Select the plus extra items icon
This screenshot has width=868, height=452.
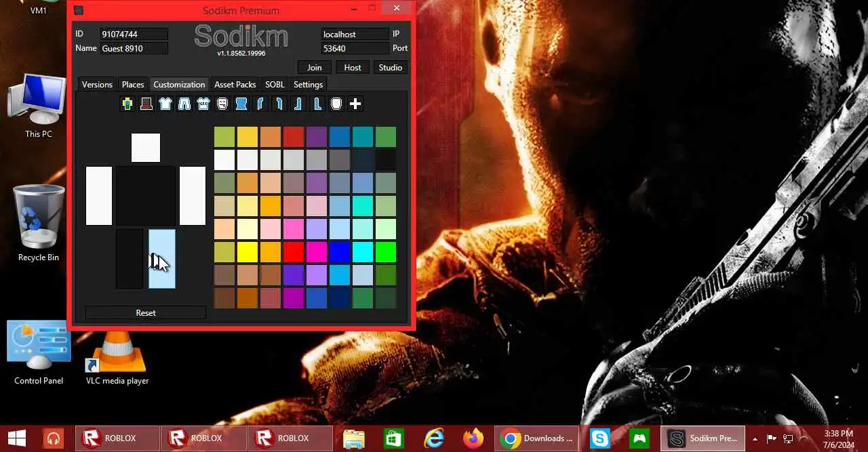click(355, 104)
